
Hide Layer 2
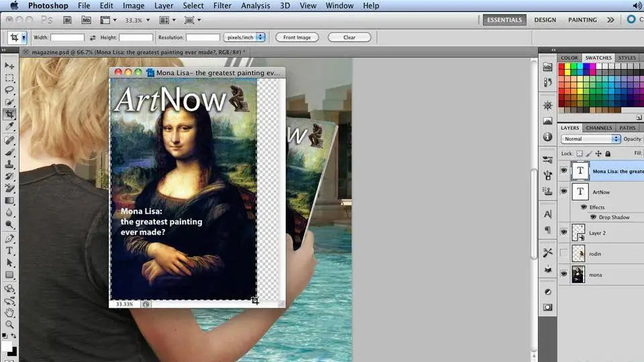[564, 232]
